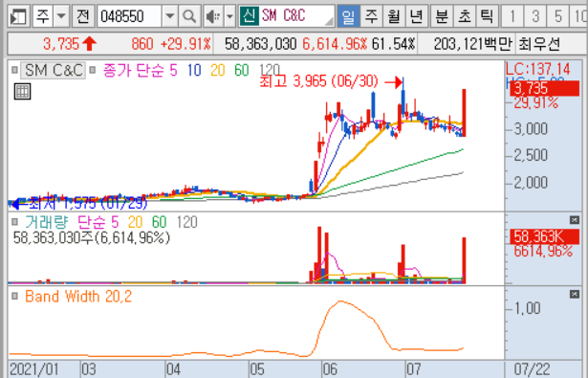Click the 20-day moving average legend
Viewport: 588px width, 378px height.
217,70
